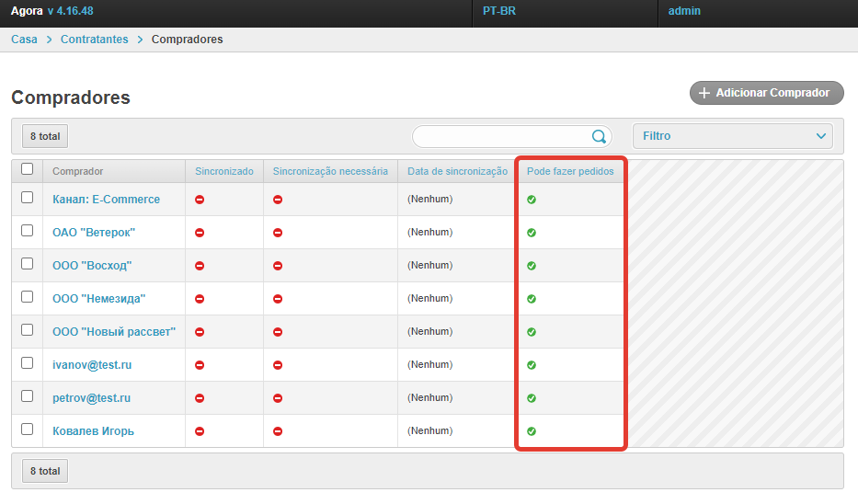Sort by Data de sincronização column
858x504 pixels.
(x=457, y=171)
